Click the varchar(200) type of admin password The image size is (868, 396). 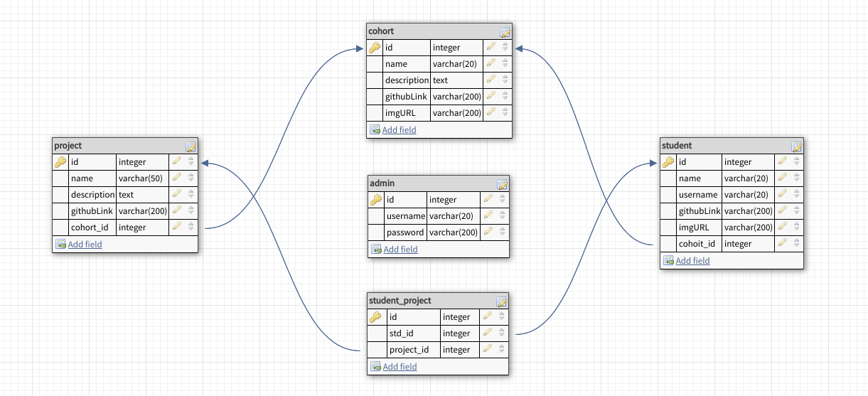click(454, 232)
